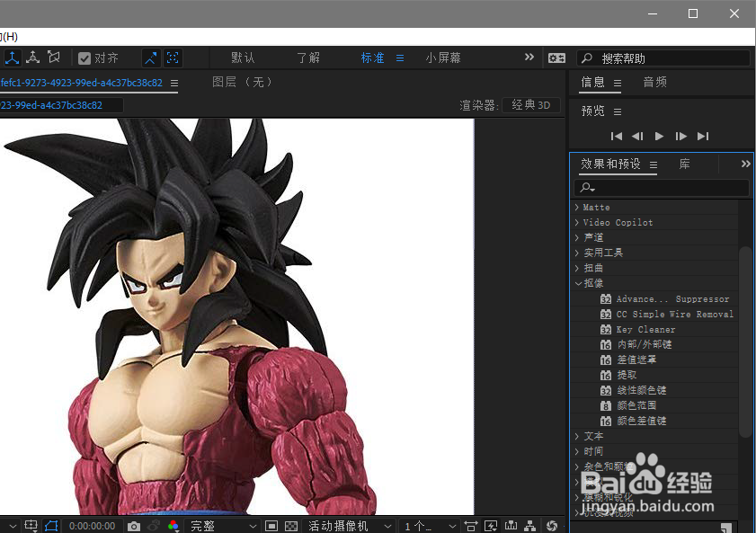Click the 0:00:00:00 current time display
The height and width of the screenshot is (533, 756).
[x=92, y=526]
